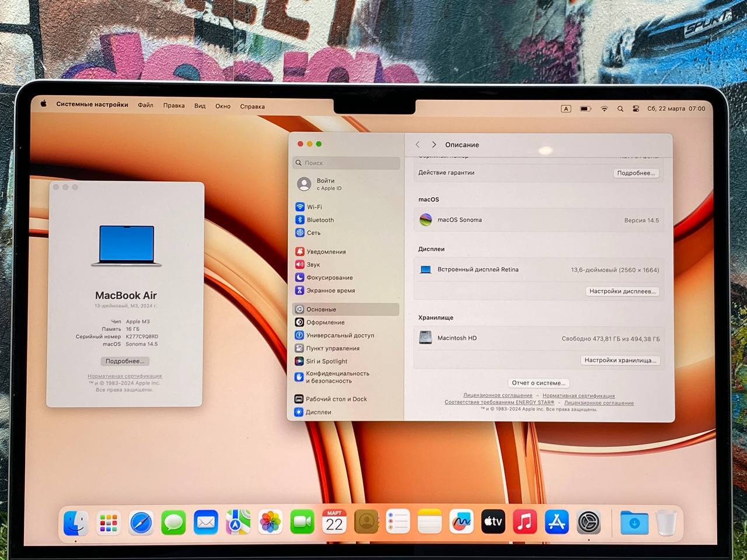This screenshot has height=560, width=747.
Task: Select Siri и Spotlight in sidebar
Action: (x=326, y=361)
